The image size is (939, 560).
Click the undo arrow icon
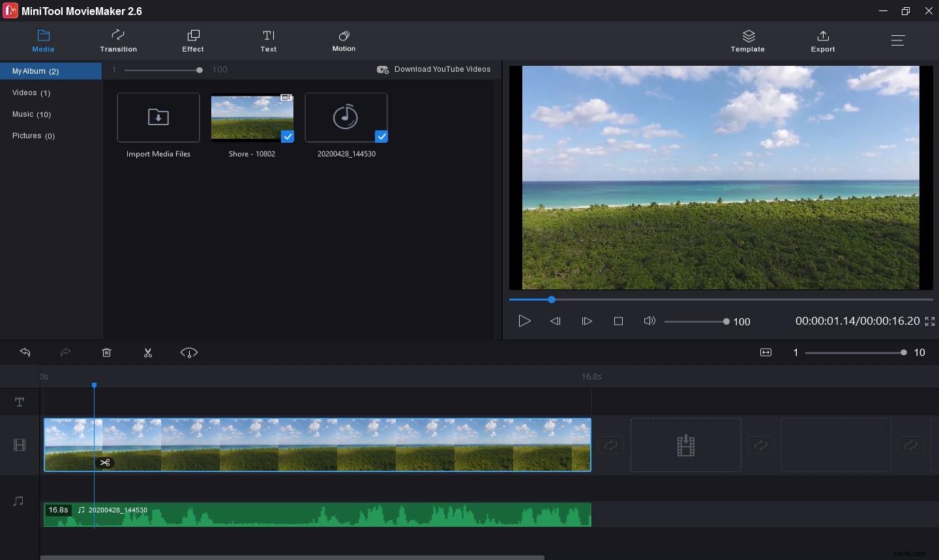click(x=25, y=353)
